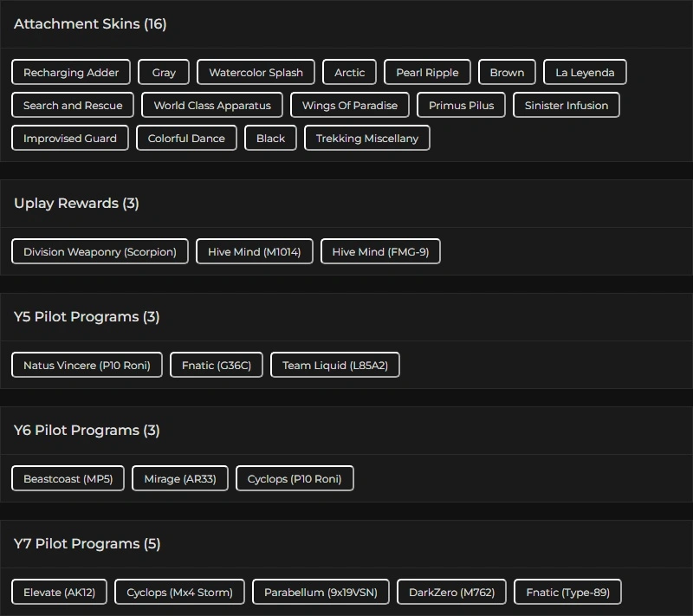
Task: Click the Attachment Skins (16) heading
Action: click(x=90, y=24)
